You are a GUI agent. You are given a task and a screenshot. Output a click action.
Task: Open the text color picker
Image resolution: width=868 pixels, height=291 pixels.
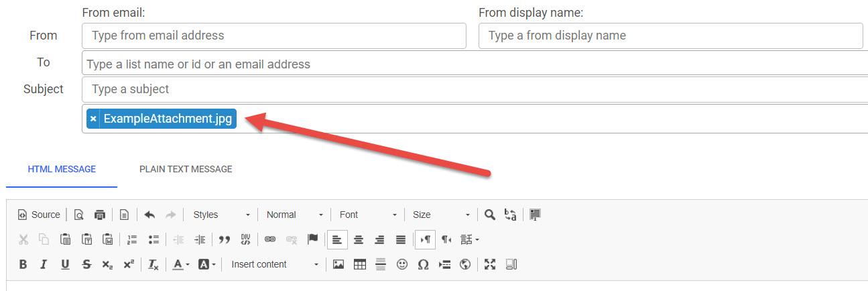click(x=180, y=264)
